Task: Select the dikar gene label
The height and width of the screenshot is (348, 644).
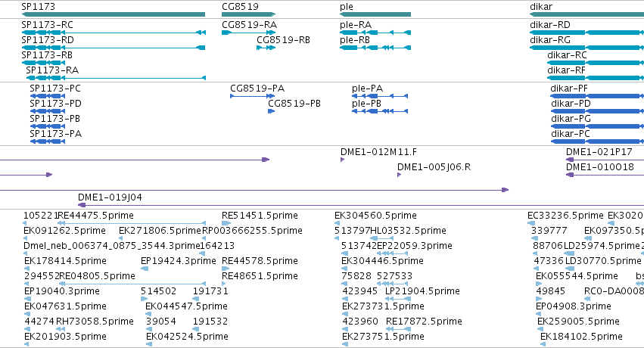Action: click(541, 7)
